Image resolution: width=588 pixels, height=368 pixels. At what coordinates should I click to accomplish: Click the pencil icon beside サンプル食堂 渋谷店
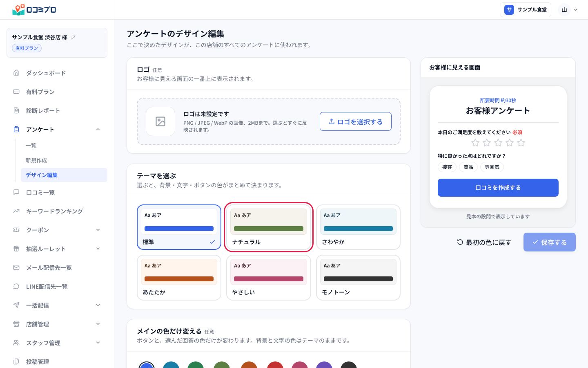pos(73,37)
